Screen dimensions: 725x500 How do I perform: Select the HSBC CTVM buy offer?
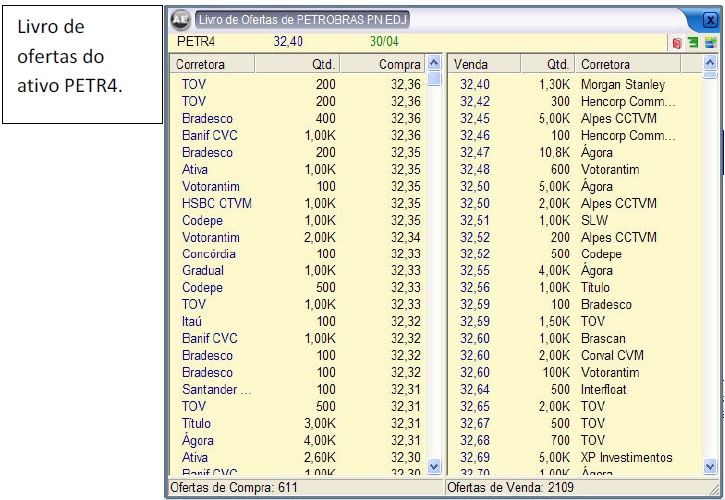pos(298,204)
